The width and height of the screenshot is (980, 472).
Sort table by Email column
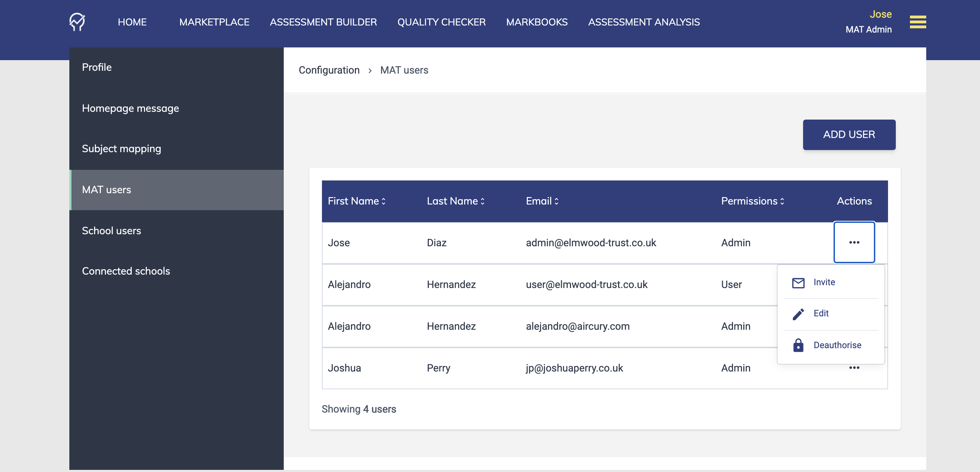click(542, 201)
